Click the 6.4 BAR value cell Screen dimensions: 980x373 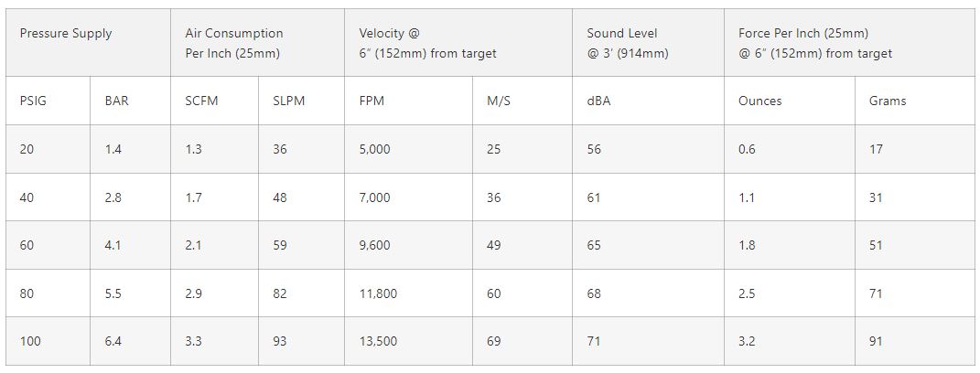113,341
